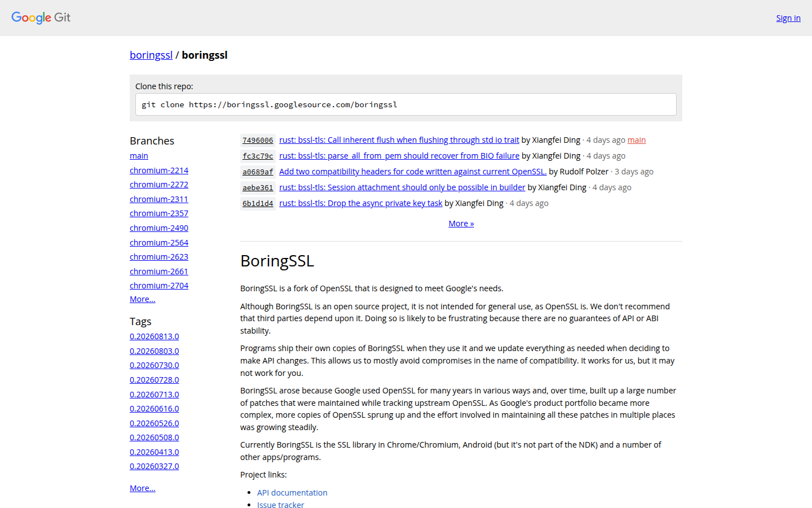This screenshot has height=508, width=812.
Task: Click author text 'by Rudolf Polzer'
Action: [x=579, y=172]
